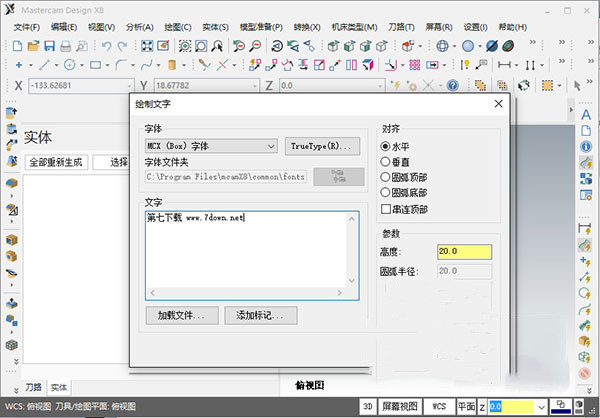
Task: Click the Print icon in toolbar
Action: (x=65, y=46)
